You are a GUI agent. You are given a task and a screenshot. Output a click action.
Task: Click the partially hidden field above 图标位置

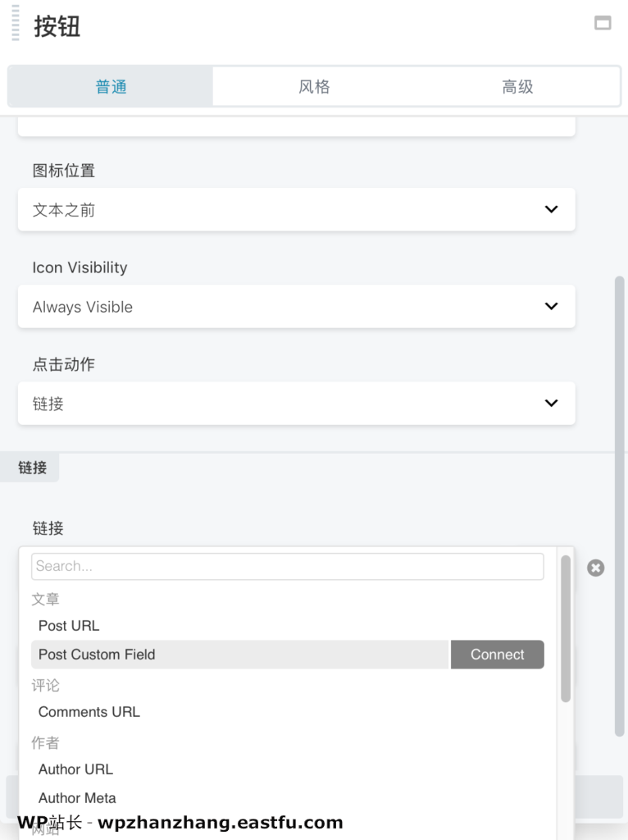point(296,126)
